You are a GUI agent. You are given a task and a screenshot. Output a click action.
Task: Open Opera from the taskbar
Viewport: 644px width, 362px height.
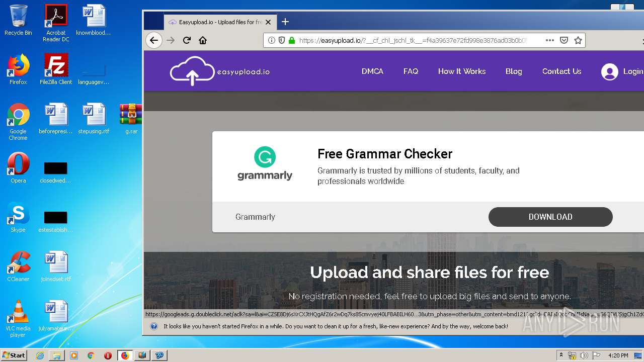coord(108,355)
